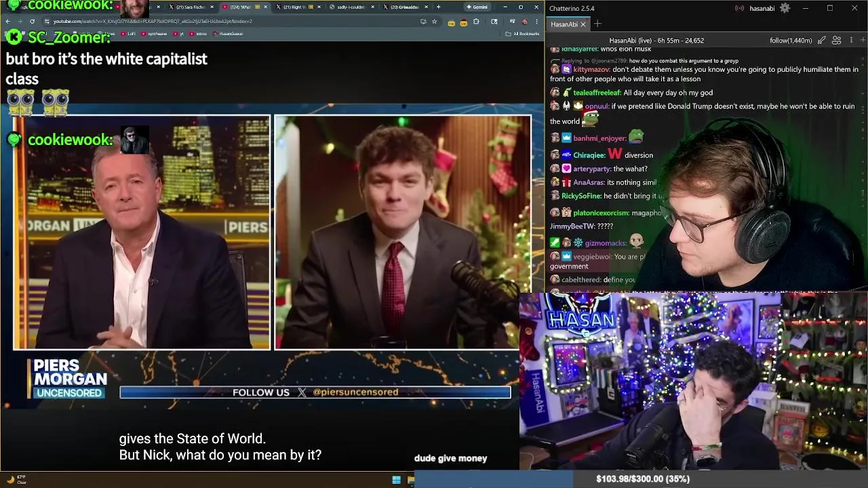
Task: Click the video caption text
Action: click(220, 447)
